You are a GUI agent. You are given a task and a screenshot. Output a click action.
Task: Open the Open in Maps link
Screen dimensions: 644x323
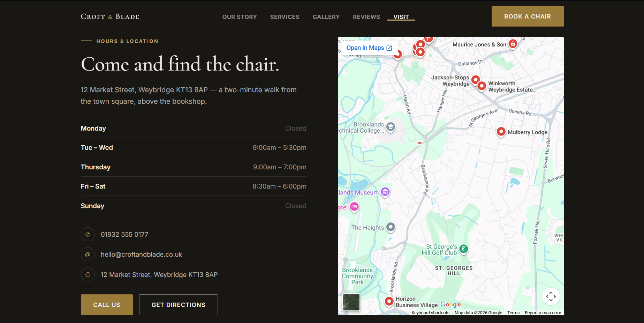pos(369,48)
